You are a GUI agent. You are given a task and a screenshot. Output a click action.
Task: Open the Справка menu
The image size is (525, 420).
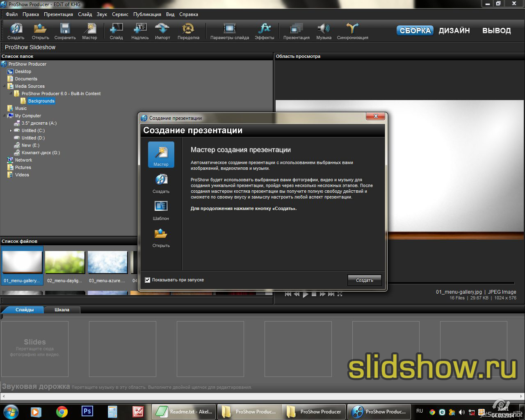click(x=189, y=14)
